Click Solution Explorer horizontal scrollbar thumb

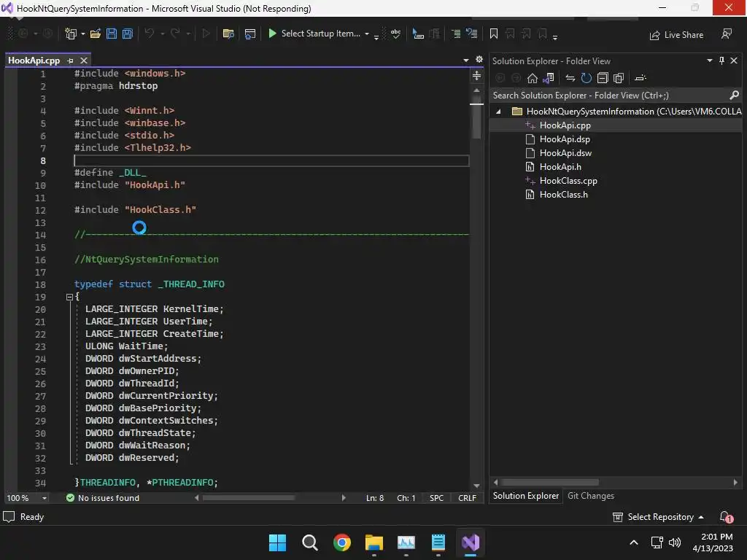[x=549, y=483]
